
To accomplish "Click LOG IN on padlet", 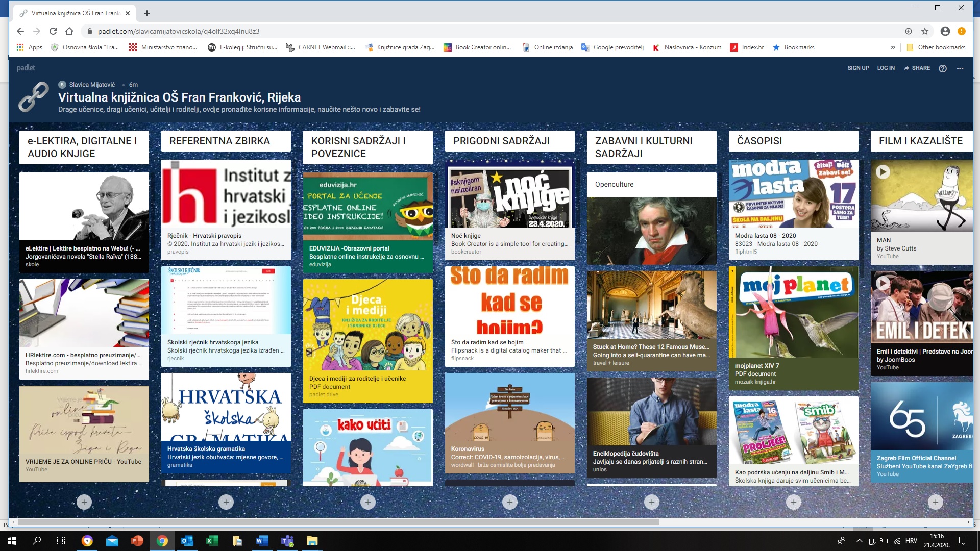I will point(886,68).
